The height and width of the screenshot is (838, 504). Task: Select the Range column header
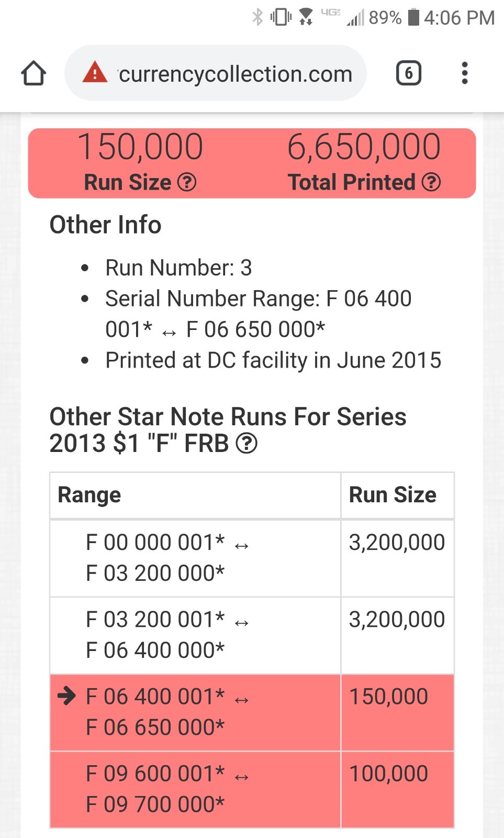[x=195, y=495]
